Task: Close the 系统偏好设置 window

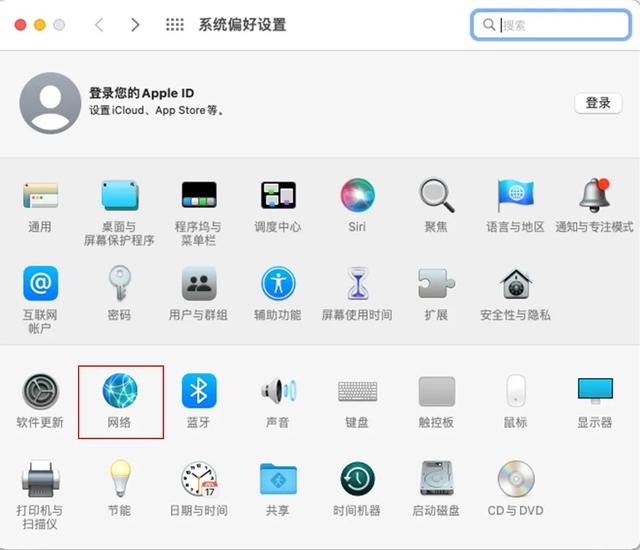Action: [20, 25]
